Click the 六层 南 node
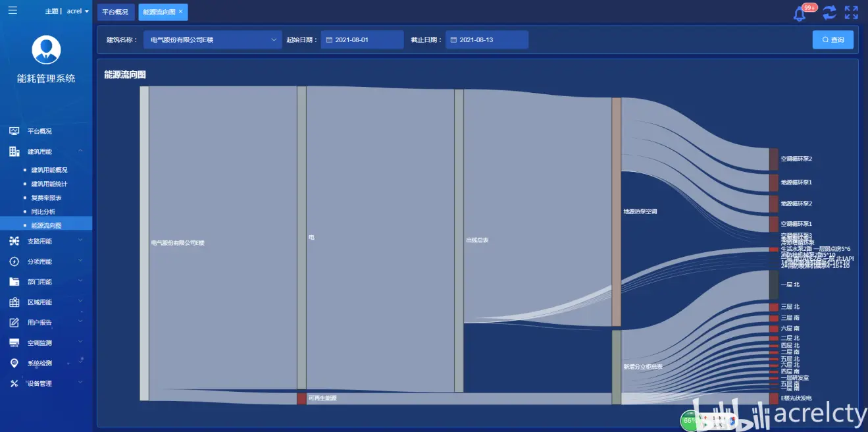This screenshot has height=432, width=868. coord(773,329)
